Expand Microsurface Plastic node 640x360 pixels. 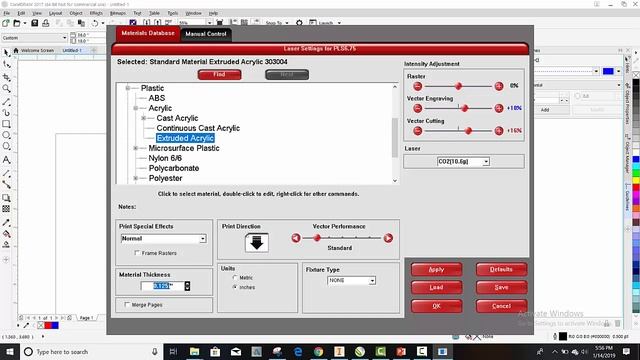click(136, 148)
